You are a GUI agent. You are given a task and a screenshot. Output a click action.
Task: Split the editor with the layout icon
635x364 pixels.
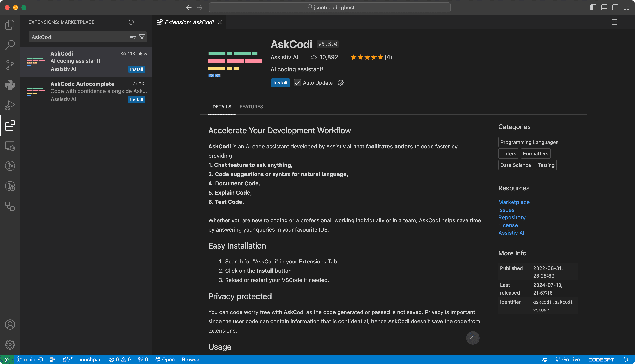614,22
